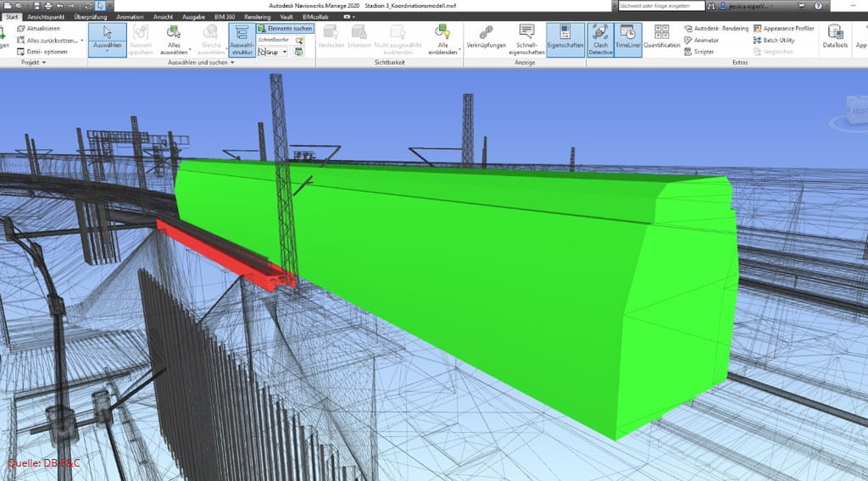
Task: Open Quantification
Action: (661, 36)
